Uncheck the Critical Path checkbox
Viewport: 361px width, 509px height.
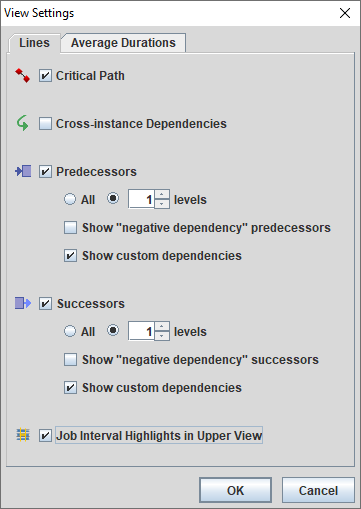[45, 76]
